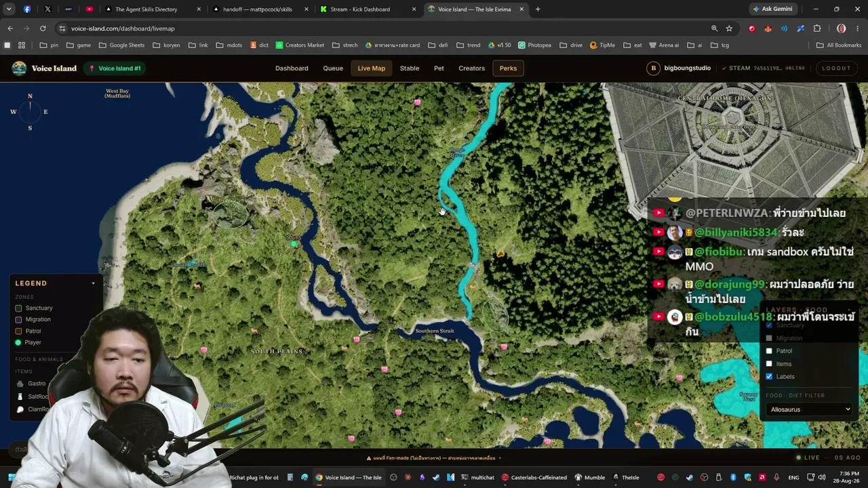Click the Voice Island logo icon

coord(19,68)
